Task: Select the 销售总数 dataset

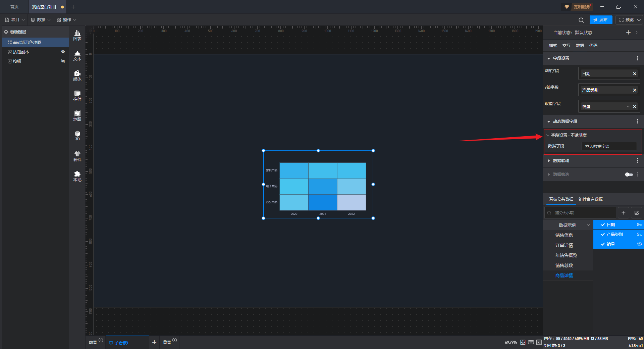Action: coord(564,265)
